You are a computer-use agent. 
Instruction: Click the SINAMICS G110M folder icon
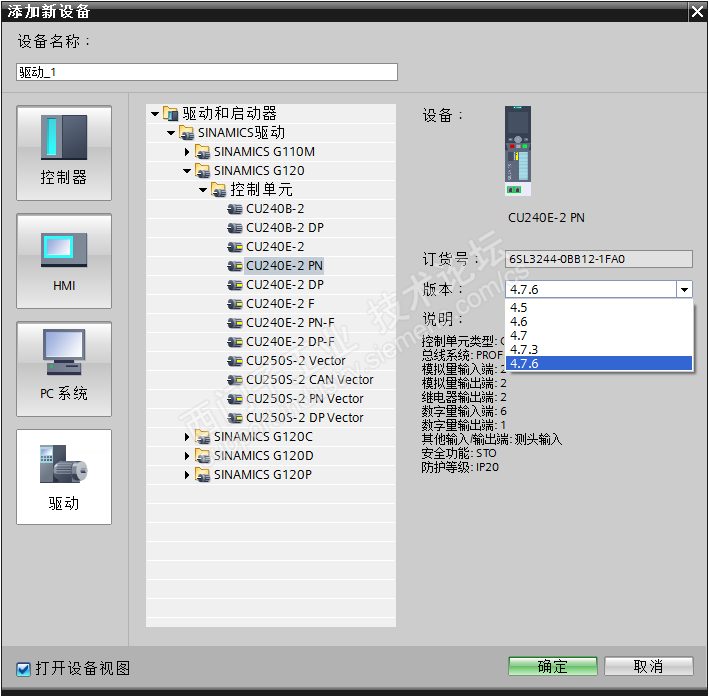[203, 152]
